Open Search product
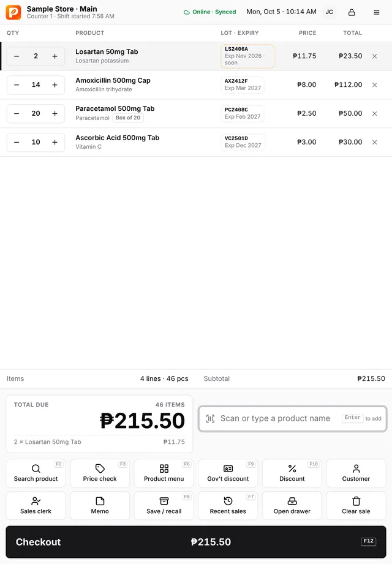Screen dimensions: 392x564 coord(36,473)
